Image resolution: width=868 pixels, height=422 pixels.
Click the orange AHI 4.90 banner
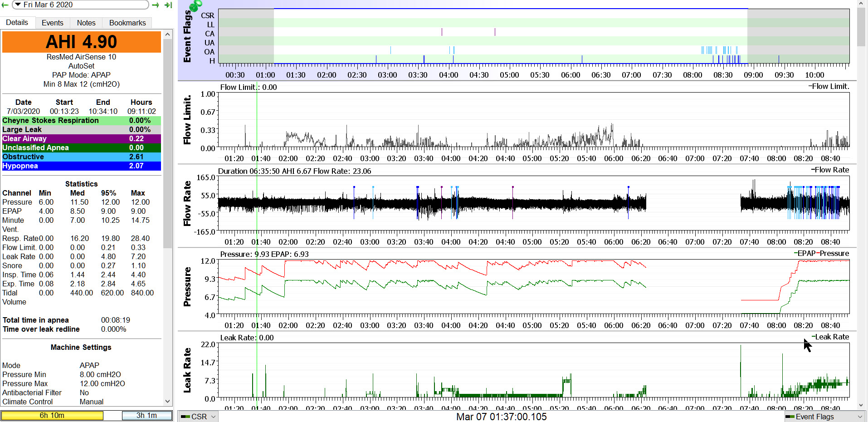[x=82, y=42]
